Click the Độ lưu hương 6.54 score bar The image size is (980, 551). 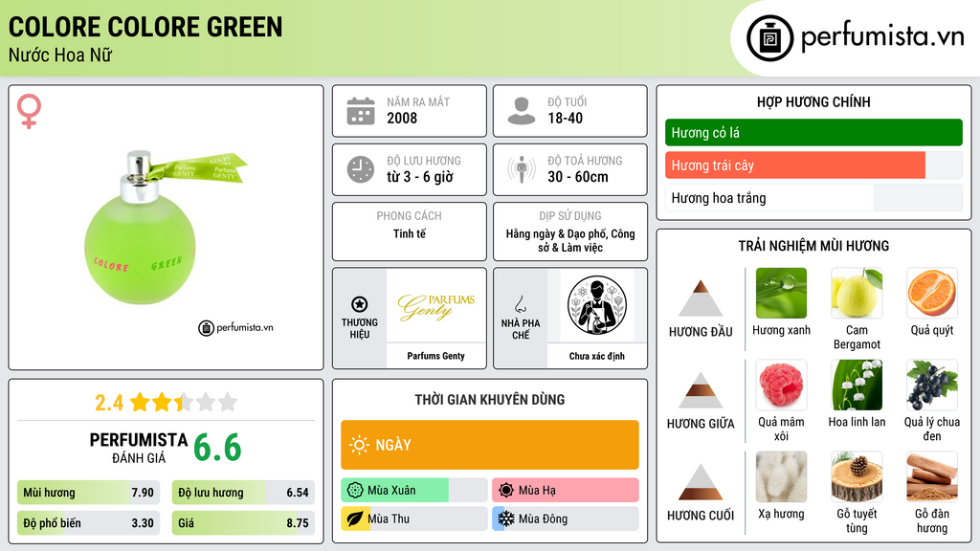point(243,493)
